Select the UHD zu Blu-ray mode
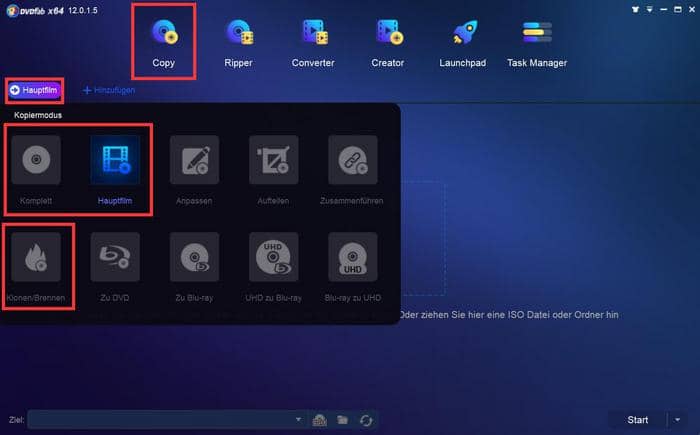The width and height of the screenshot is (700, 435). [273, 257]
